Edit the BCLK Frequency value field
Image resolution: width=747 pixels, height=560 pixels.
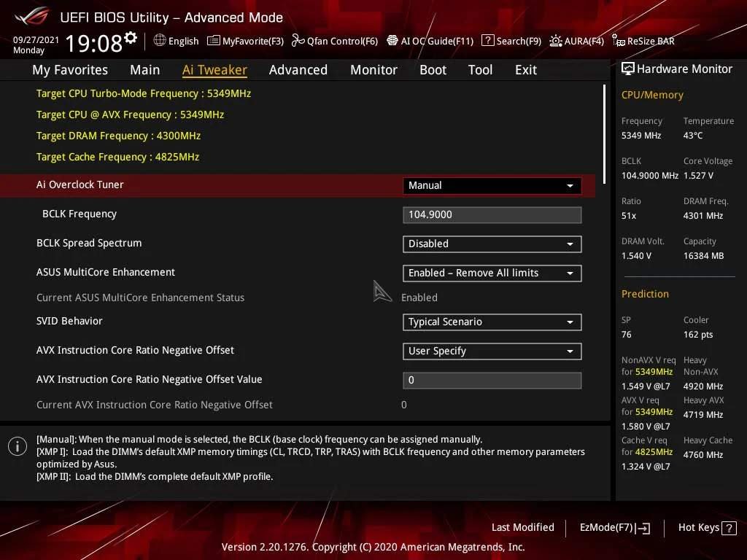[491, 214]
